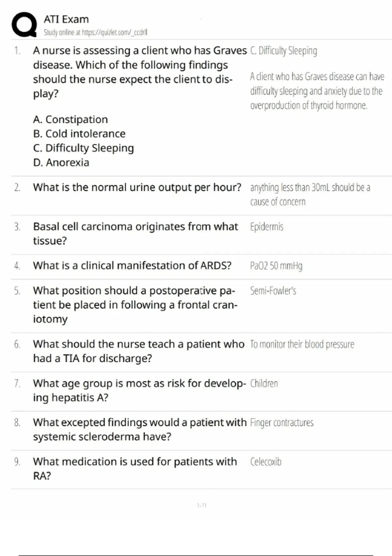Screen dimensions: 392x556
Task: Open the quizlet.com study link
Action: [115, 32]
